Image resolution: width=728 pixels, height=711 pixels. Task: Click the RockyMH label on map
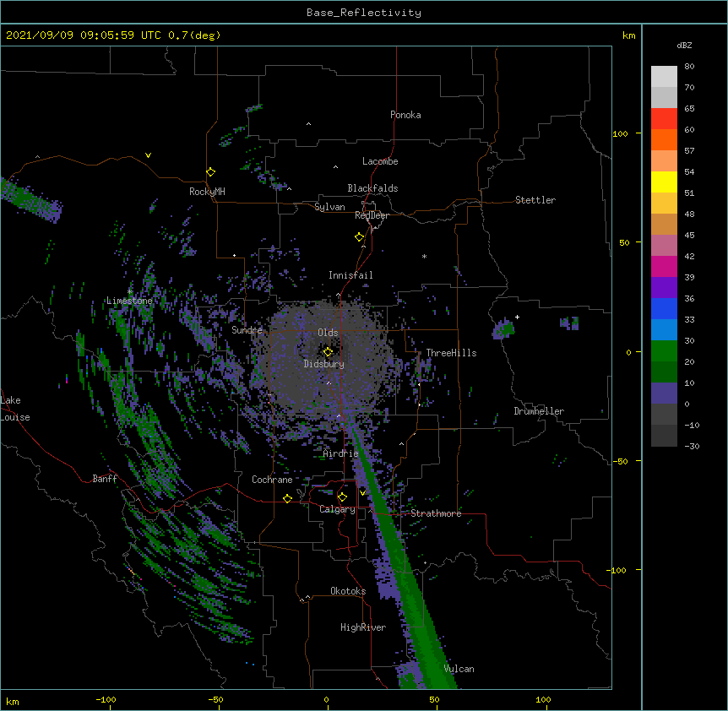207,192
